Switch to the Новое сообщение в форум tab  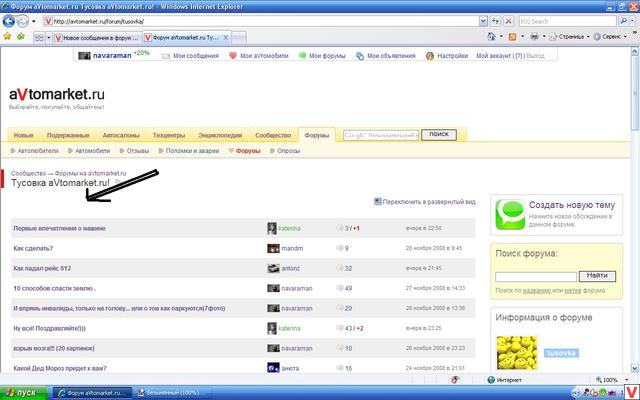point(97,38)
